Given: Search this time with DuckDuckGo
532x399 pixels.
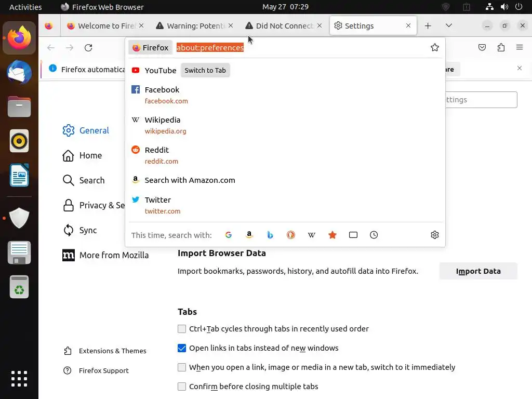Looking at the screenshot, I should click(x=291, y=235).
